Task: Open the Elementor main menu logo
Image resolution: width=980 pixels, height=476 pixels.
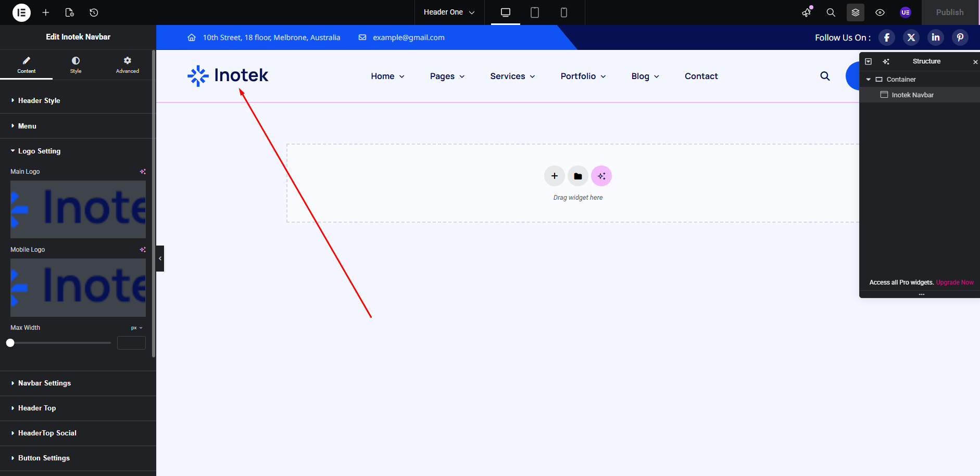Action: tap(21, 12)
